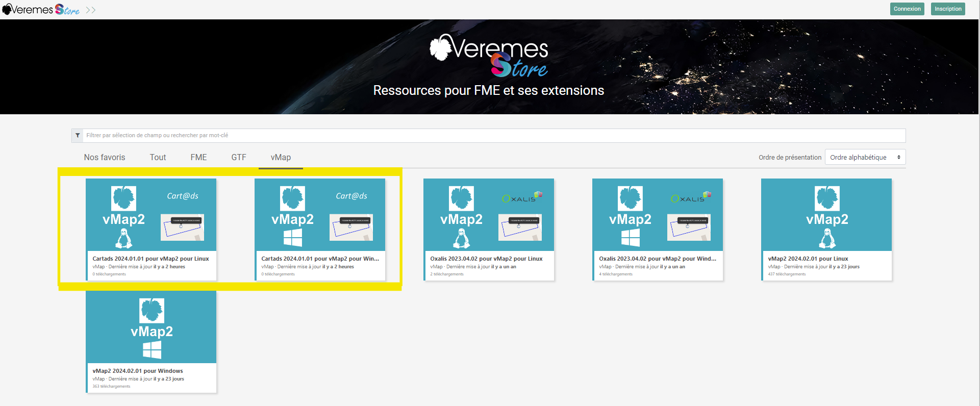The image size is (980, 406).
Task: Click the Oxalis logo on the Oxalis Windows card
Action: pos(691,198)
